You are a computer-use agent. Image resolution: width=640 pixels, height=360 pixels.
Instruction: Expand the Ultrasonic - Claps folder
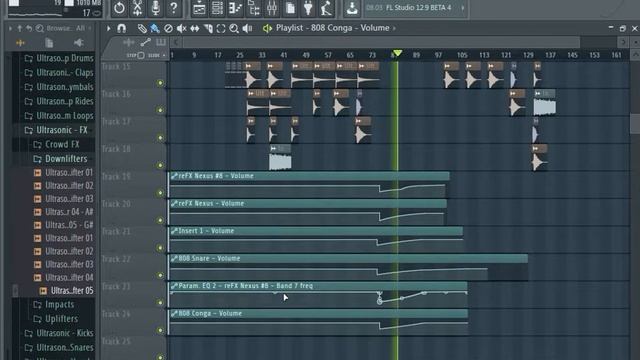click(59, 73)
